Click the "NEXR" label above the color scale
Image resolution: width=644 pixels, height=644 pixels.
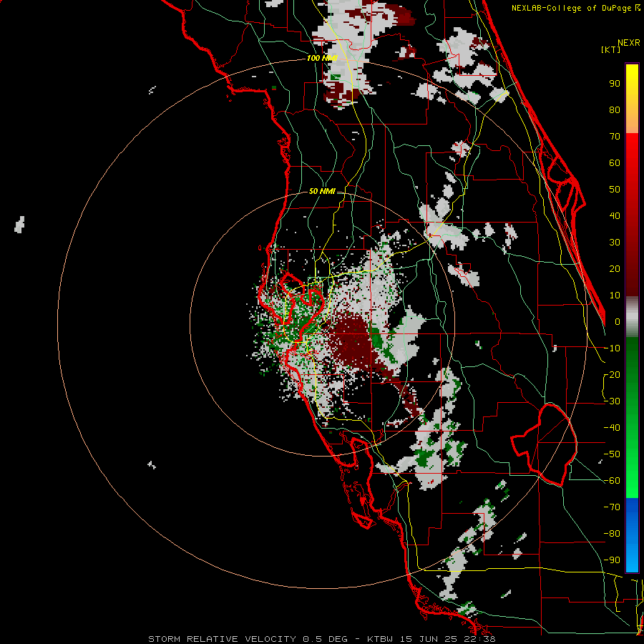click(629, 43)
